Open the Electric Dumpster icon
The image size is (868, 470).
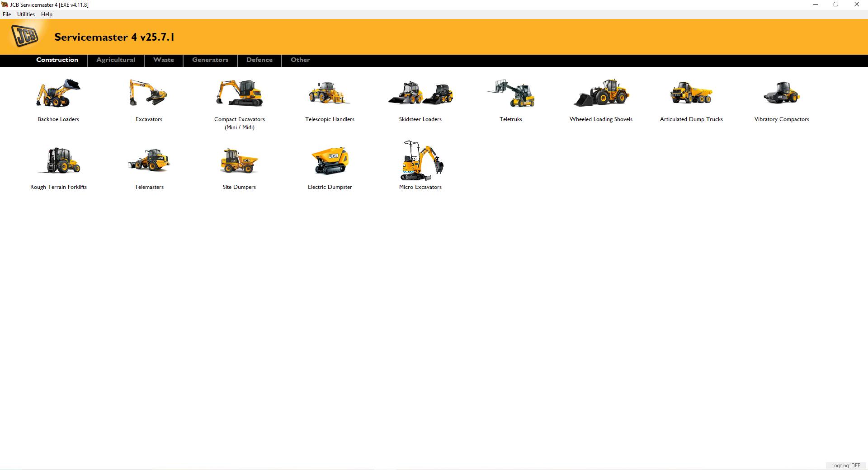[330, 160]
